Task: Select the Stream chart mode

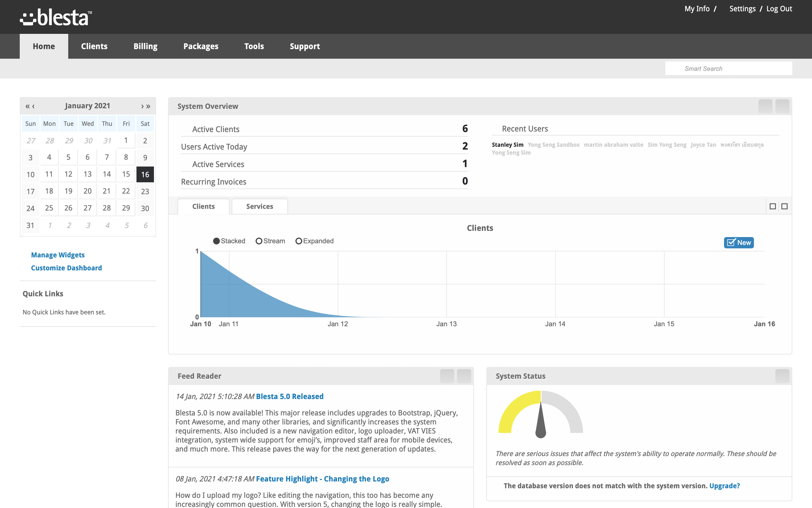Action: (x=270, y=241)
